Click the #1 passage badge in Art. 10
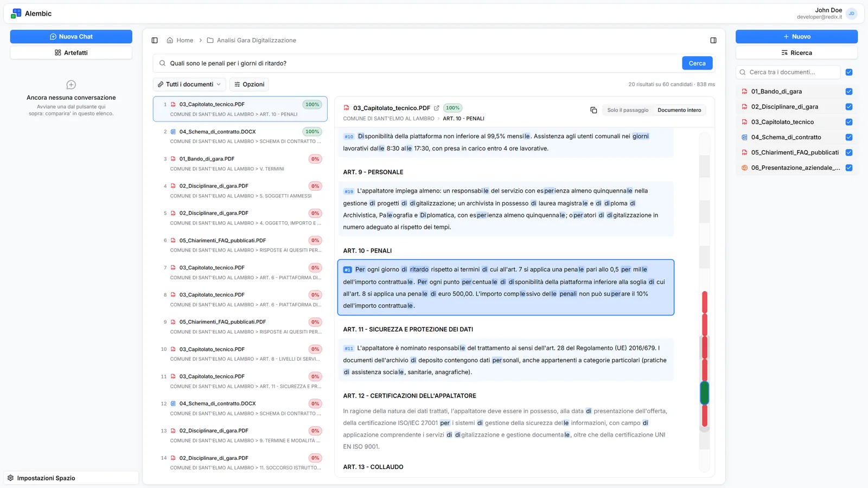Image resolution: width=868 pixels, height=488 pixels. click(x=347, y=269)
